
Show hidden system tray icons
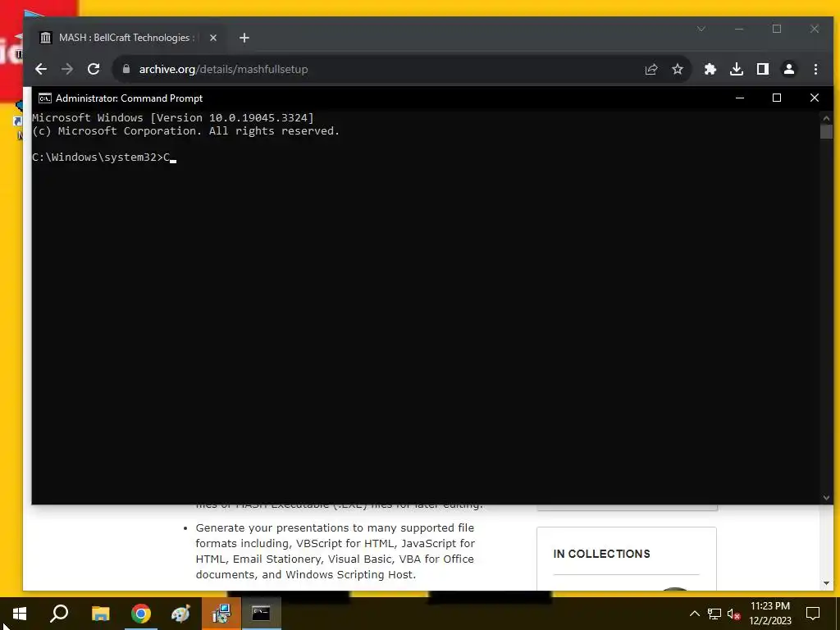click(694, 614)
